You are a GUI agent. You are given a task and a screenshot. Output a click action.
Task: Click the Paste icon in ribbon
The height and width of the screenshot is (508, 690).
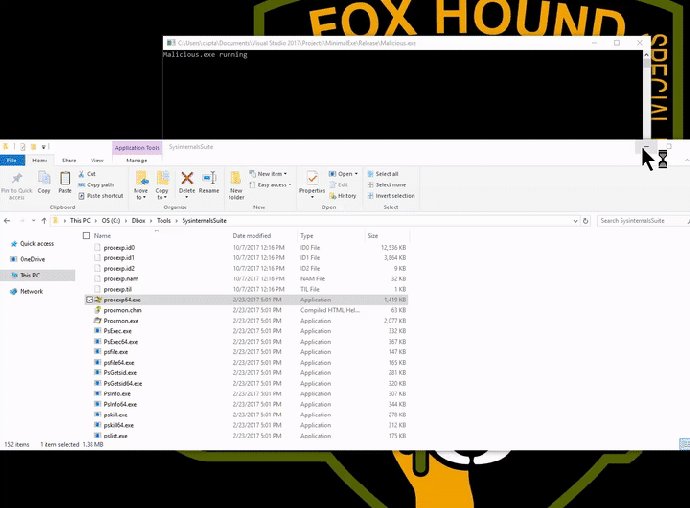pyautogui.click(x=65, y=178)
